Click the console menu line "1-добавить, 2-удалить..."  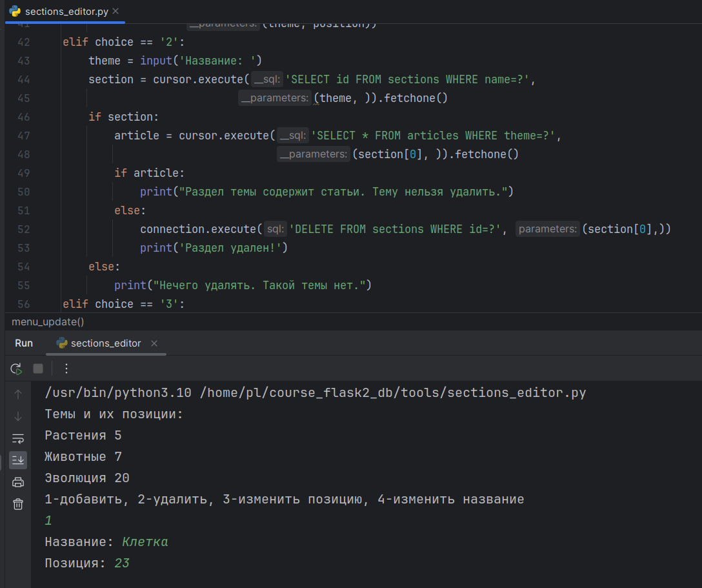[285, 500]
